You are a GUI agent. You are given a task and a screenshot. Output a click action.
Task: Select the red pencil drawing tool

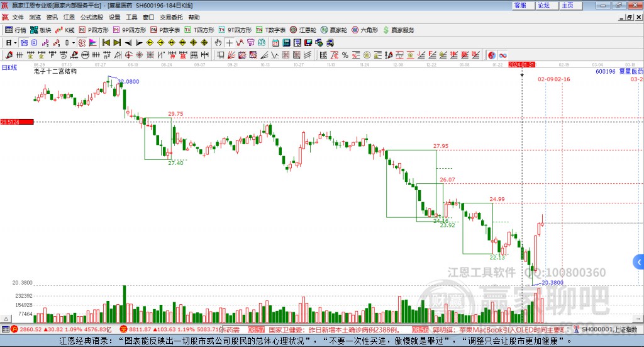[x=9, y=55]
